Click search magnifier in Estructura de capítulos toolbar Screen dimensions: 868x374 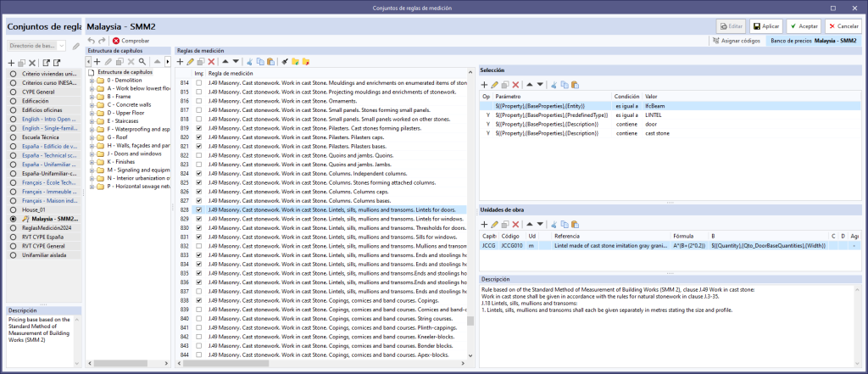coord(143,62)
